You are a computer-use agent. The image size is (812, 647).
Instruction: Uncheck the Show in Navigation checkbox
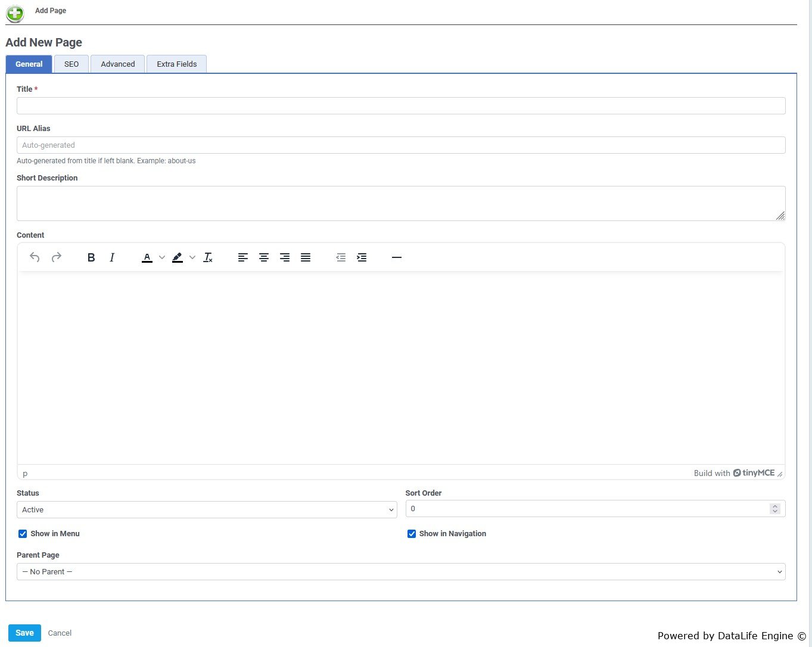[412, 534]
